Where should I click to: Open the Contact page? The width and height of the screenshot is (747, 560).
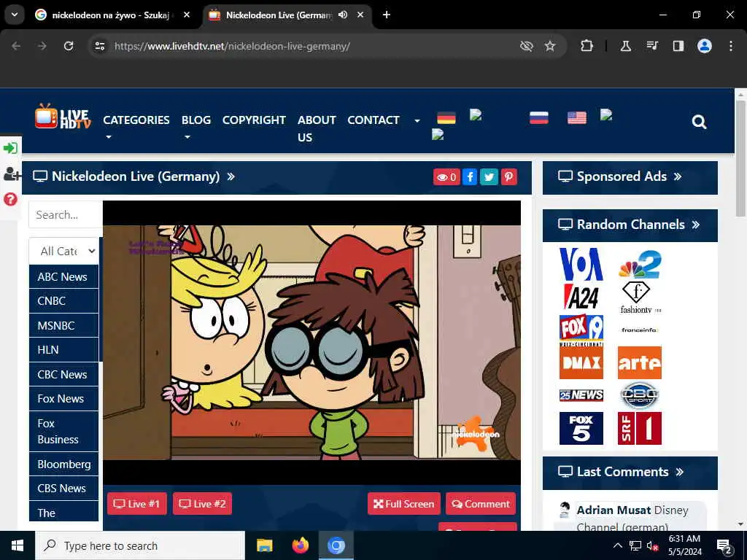(373, 120)
